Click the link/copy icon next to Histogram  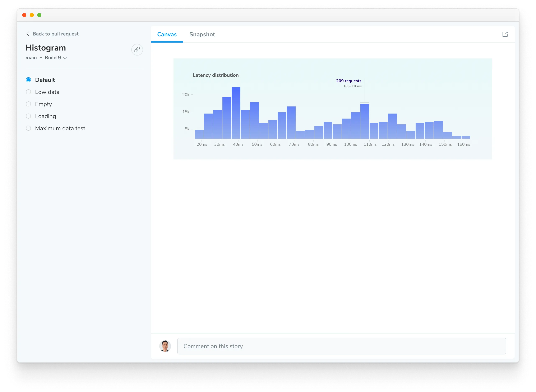pyautogui.click(x=137, y=49)
